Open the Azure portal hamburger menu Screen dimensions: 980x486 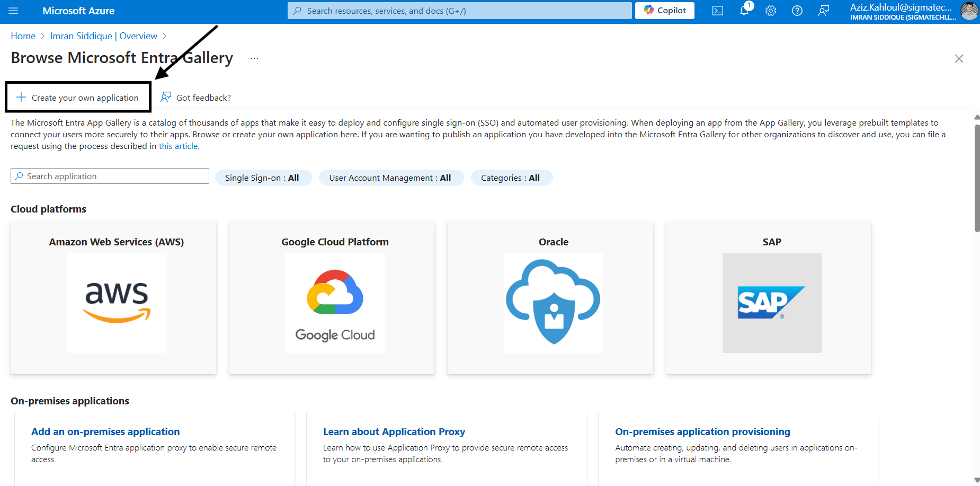14,11
